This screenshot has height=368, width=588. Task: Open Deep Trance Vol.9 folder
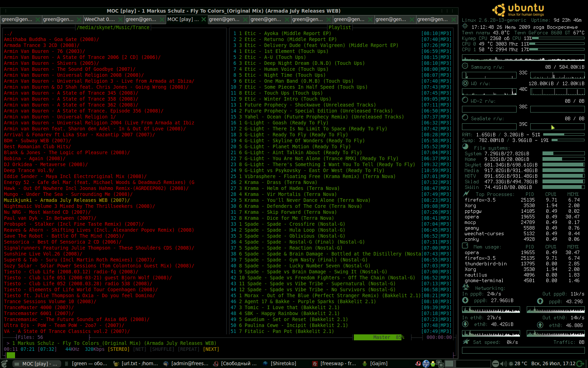pyautogui.click(x=29, y=170)
